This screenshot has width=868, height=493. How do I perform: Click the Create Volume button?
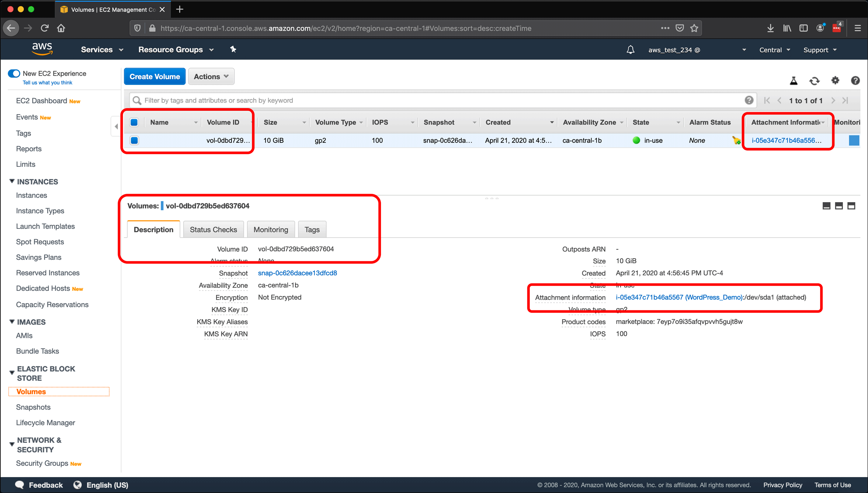pos(154,76)
